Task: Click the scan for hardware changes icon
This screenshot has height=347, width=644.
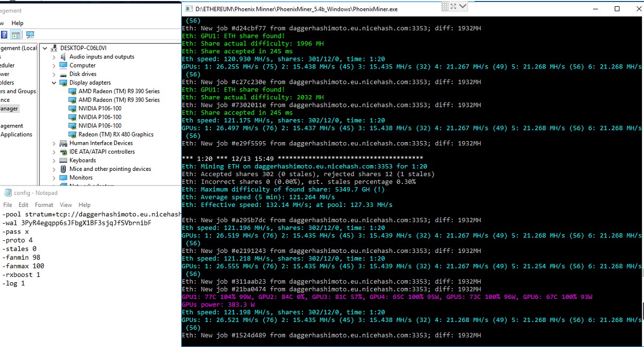Action: [30, 35]
